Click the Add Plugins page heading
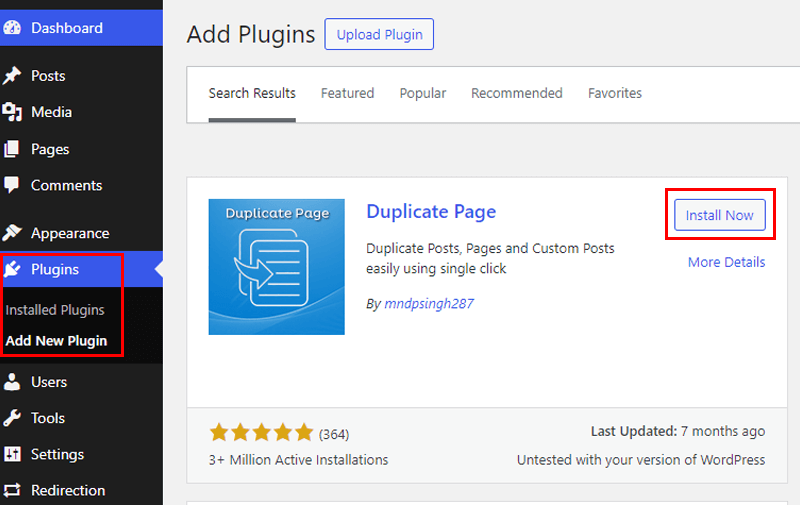The width and height of the screenshot is (800, 505). (251, 34)
